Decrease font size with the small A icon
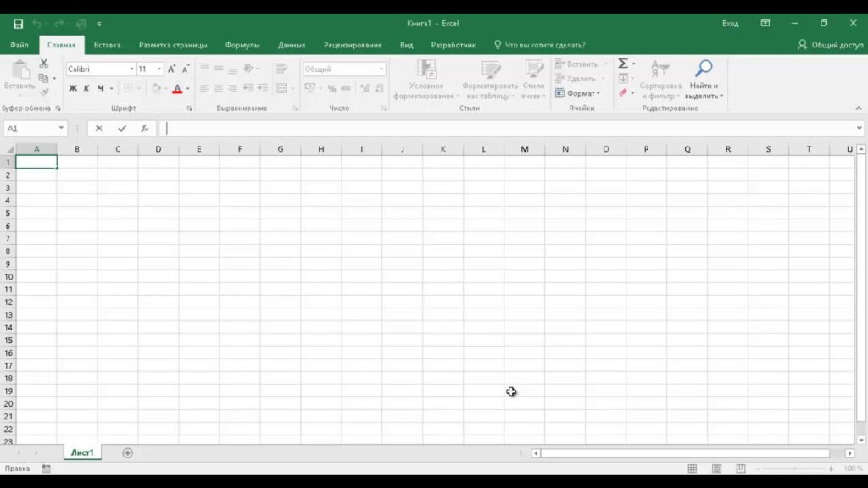 pyautogui.click(x=186, y=69)
